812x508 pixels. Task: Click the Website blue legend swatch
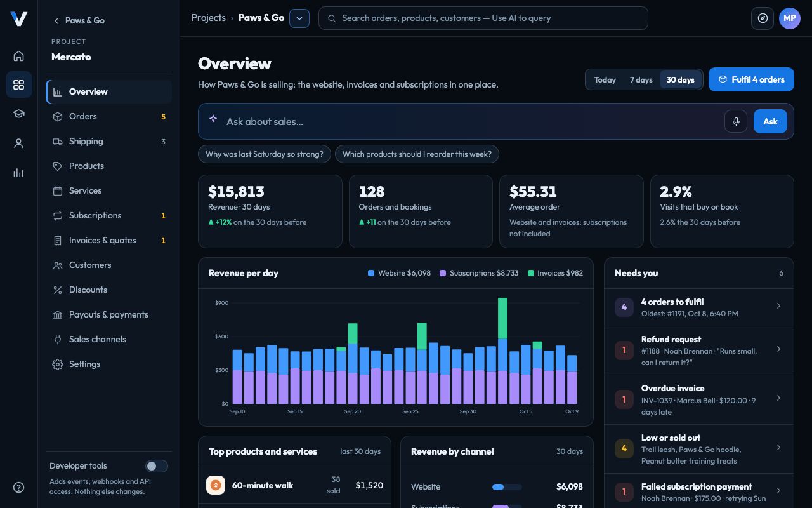[371, 273]
